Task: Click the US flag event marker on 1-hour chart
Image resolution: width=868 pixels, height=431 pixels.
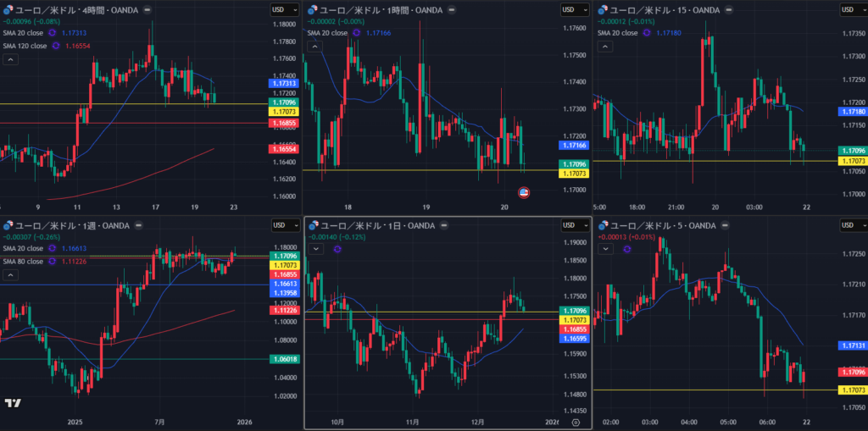Action: coord(523,193)
